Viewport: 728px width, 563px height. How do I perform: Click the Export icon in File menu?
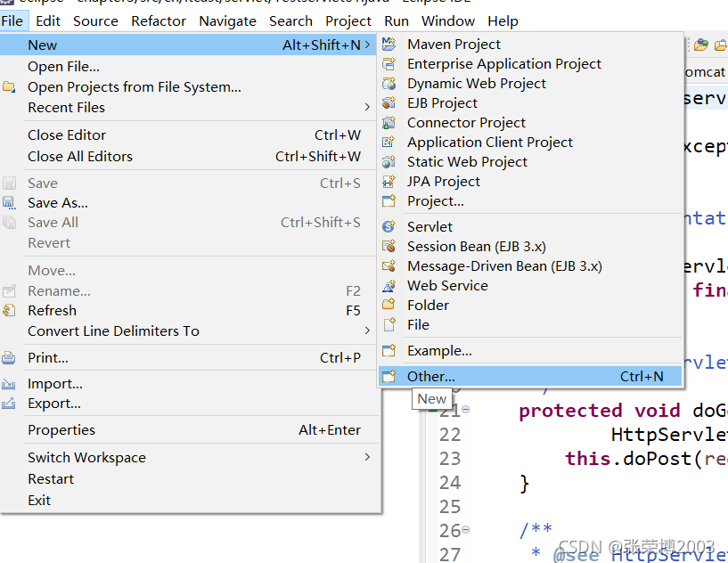coord(9,404)
